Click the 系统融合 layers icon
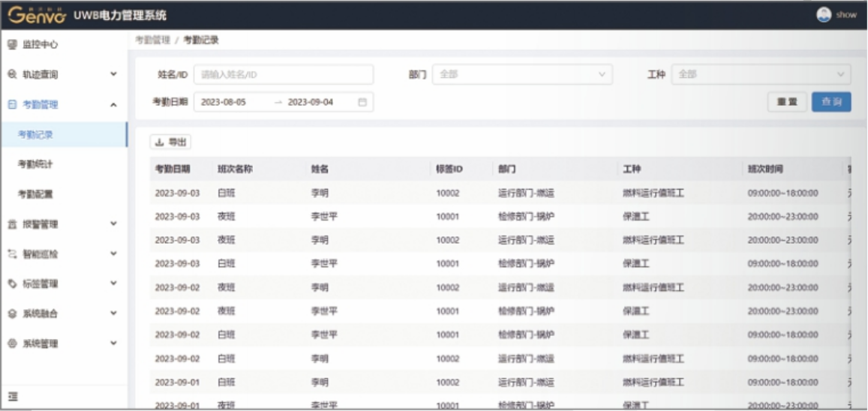This screenshot has width=868, height=411. [x=12, y=313]
